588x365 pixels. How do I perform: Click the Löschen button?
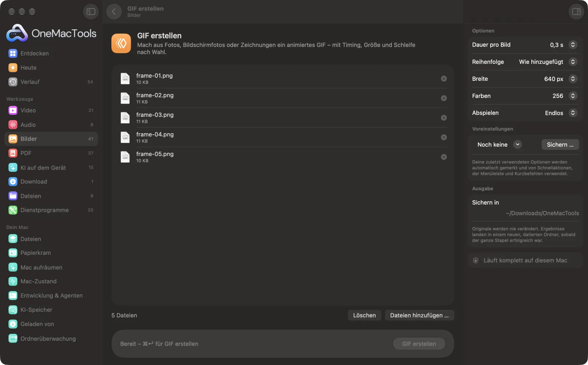tap(365, 315)
